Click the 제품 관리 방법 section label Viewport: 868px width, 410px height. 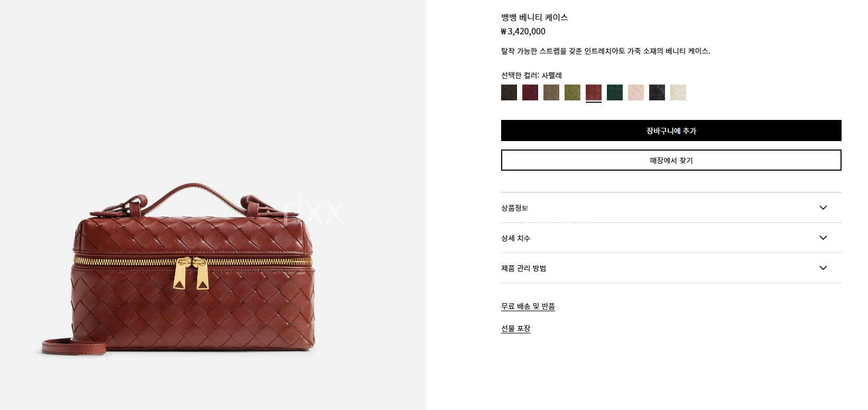point(524,268)
